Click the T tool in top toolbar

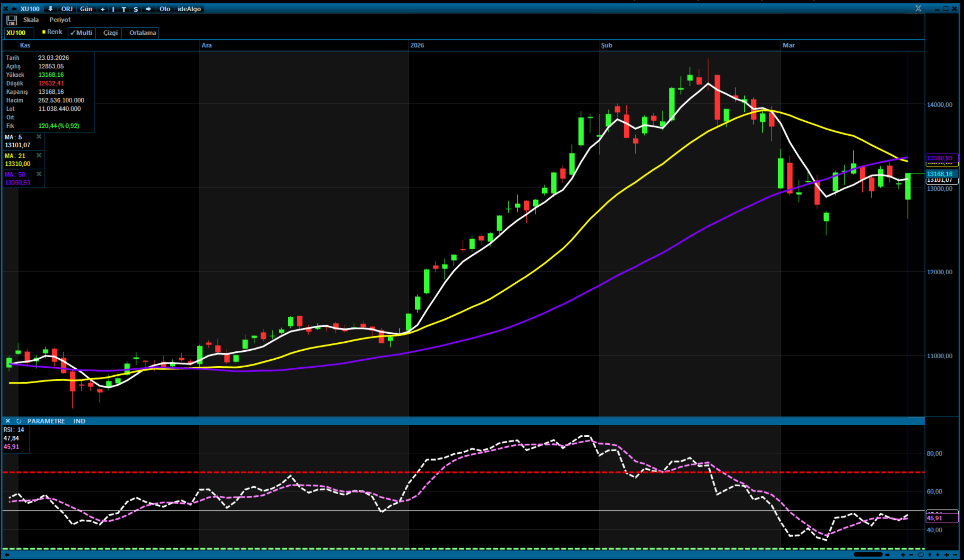point(124,9)
